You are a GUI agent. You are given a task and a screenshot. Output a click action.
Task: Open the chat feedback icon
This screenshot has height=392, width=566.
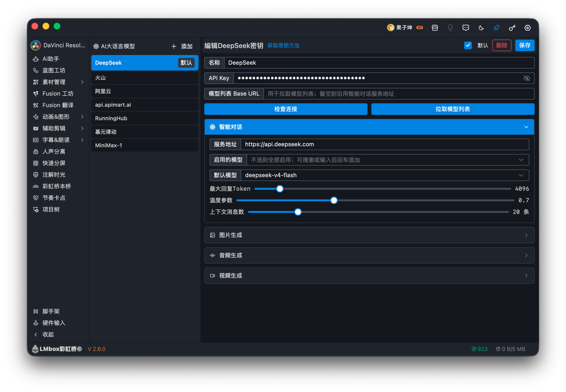point(466,28)
